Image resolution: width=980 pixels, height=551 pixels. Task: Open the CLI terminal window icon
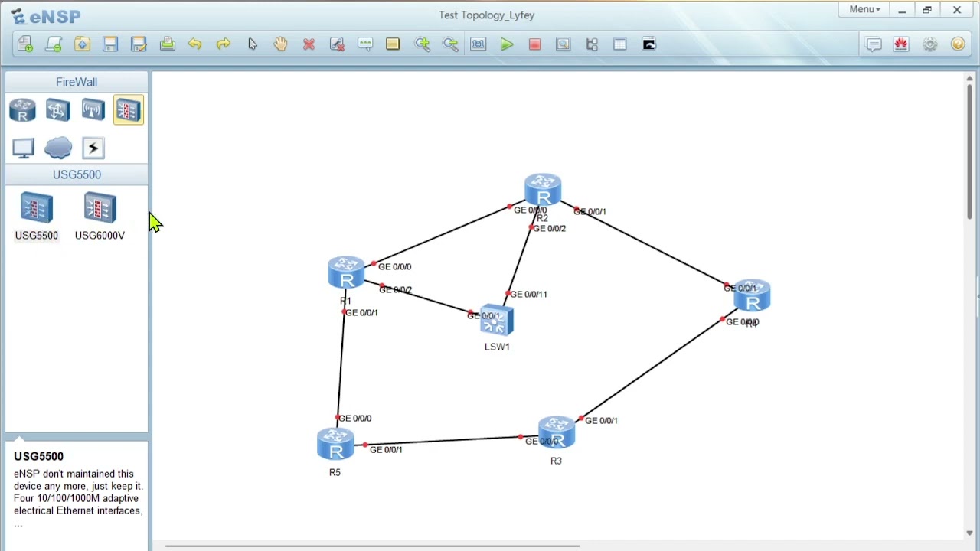coord(648,44)
